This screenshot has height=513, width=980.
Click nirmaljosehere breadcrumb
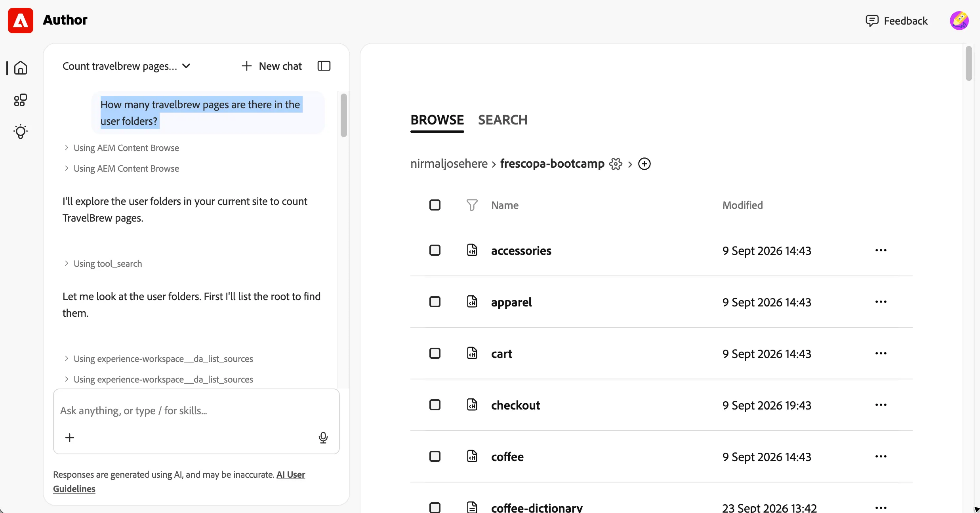(x=449, y=164)
